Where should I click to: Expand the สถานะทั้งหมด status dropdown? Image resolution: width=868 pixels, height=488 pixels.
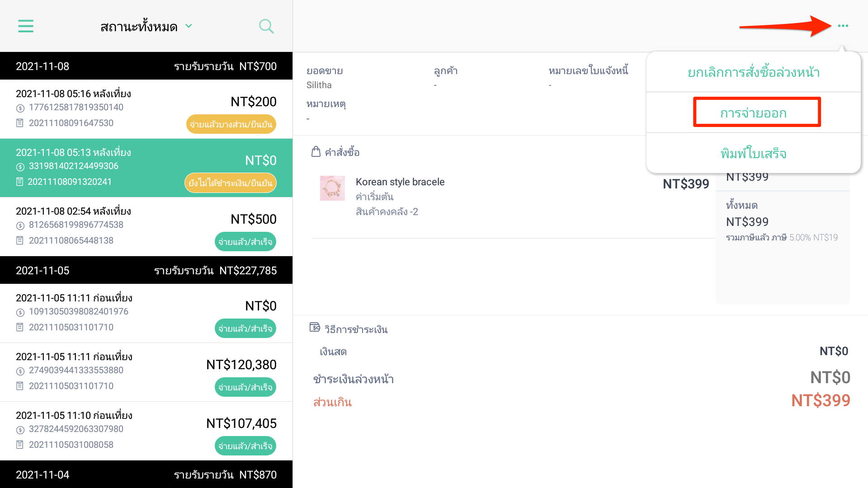click(146, 27)
